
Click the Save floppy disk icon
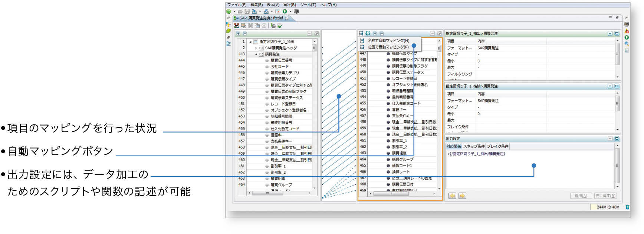[247, 11]
